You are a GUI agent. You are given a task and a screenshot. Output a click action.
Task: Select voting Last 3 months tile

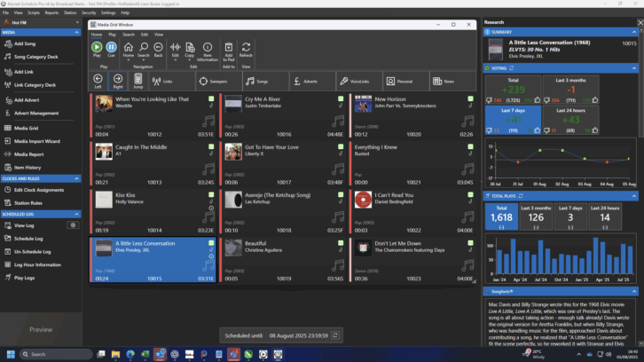[x=570, y=90]
